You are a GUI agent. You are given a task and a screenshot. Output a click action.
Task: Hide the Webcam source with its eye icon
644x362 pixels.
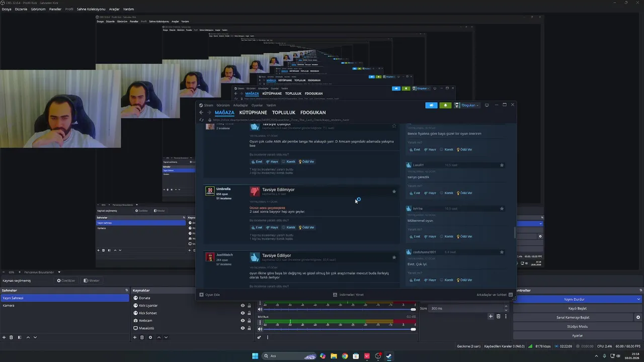[x=243, y=321]
